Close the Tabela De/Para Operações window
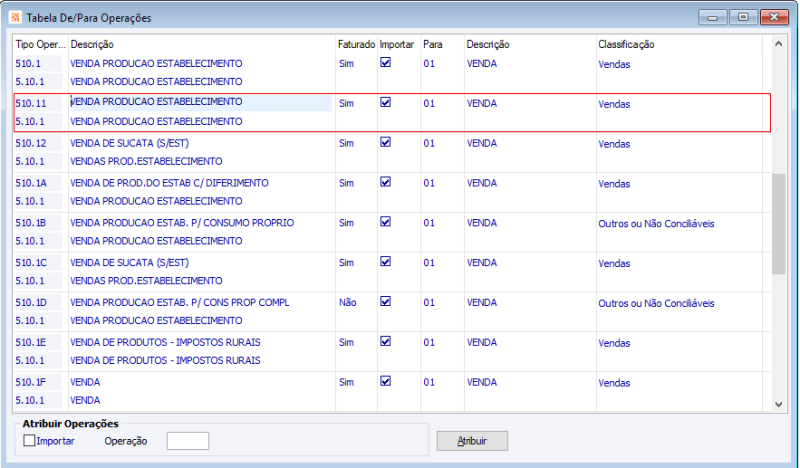This screenshot has width=800, height=468. 774,17
